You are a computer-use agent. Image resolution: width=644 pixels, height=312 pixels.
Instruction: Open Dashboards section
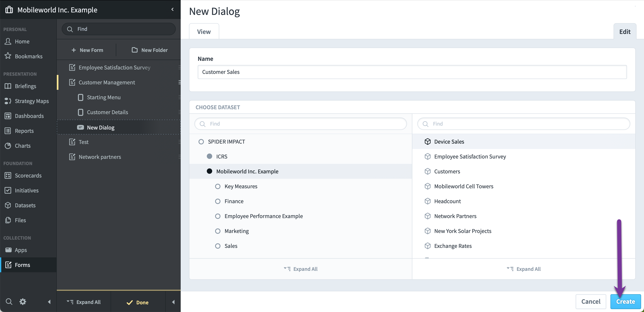click(x=28, y=116)
